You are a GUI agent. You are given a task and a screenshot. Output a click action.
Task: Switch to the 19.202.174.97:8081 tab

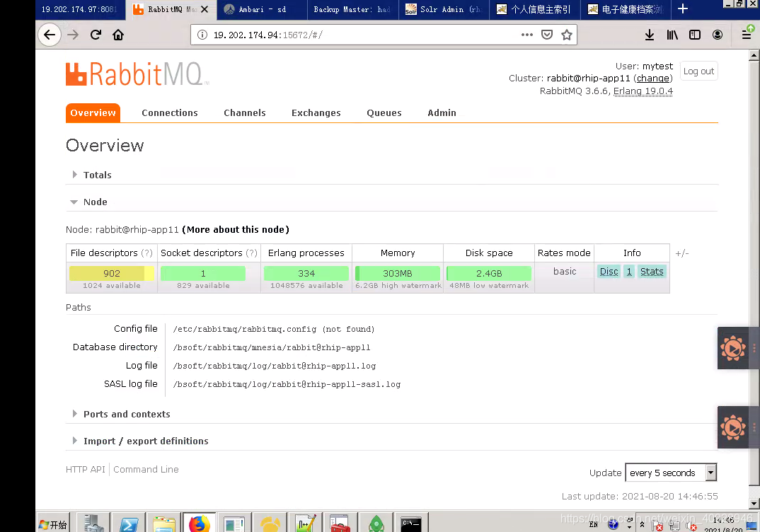coord(81,9)
